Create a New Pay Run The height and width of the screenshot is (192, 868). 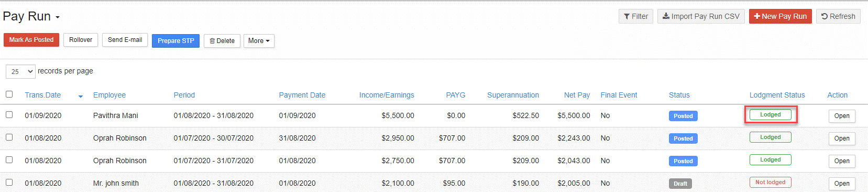(x=780, y=16)
